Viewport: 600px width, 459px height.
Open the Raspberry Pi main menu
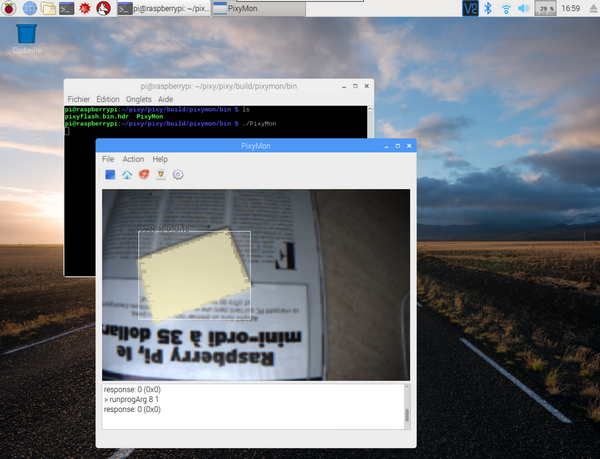click(9, 8)
